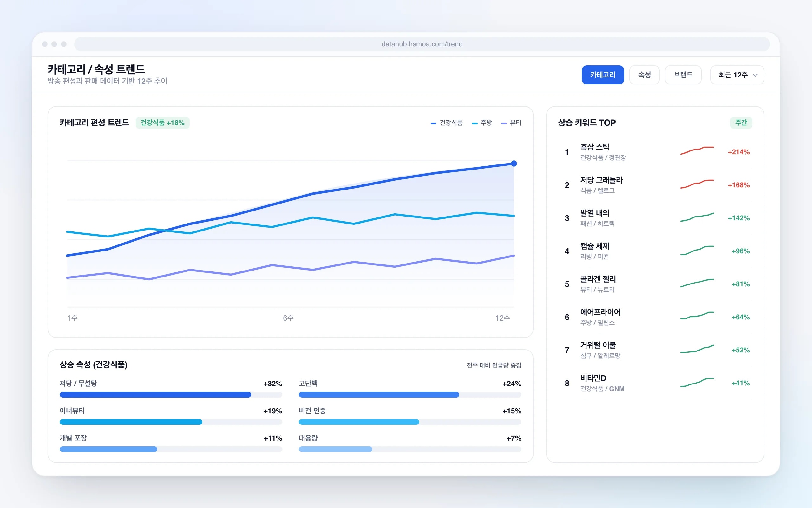This screenshot has width=812, height=508.
Task: Click the datahub.hsmoa.com/trend address bar
Action: coord(422,44)
